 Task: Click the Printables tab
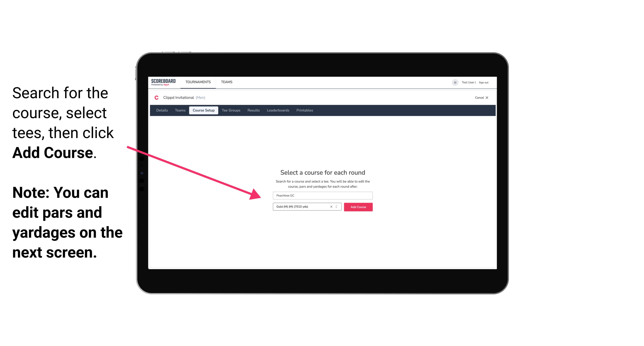point(305,110)
